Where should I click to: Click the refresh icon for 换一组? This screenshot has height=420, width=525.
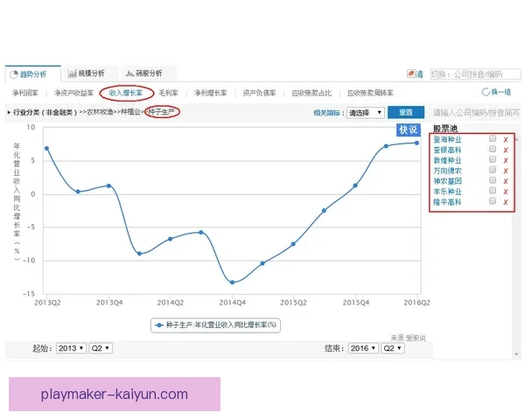486,92
